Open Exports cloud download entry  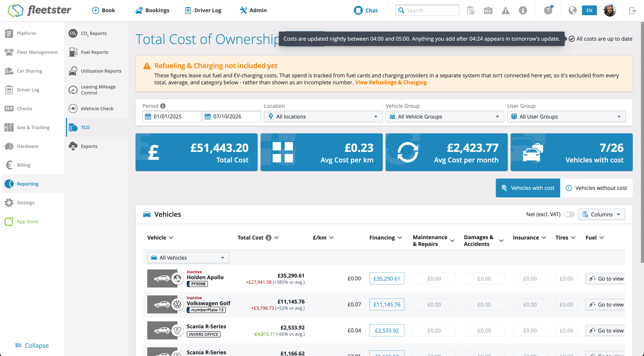click(96, 146)
